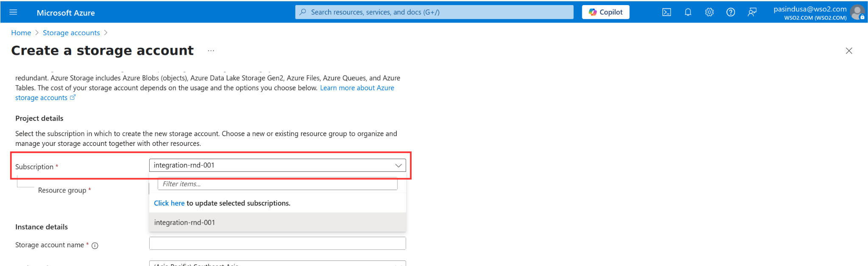This screenshot has height=266, width=868.
Task: Select integration-rnd-001 from the list
Action: pyautogui.click(x=278, y=222)
